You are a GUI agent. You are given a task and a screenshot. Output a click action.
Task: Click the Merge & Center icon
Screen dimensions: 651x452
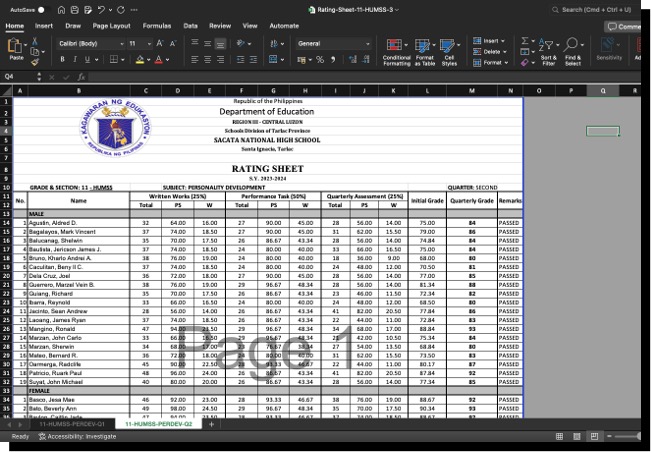click(273, 59)
